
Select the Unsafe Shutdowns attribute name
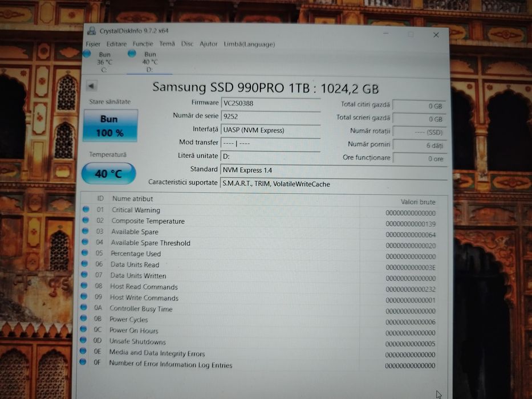click(x=137, y=341)
